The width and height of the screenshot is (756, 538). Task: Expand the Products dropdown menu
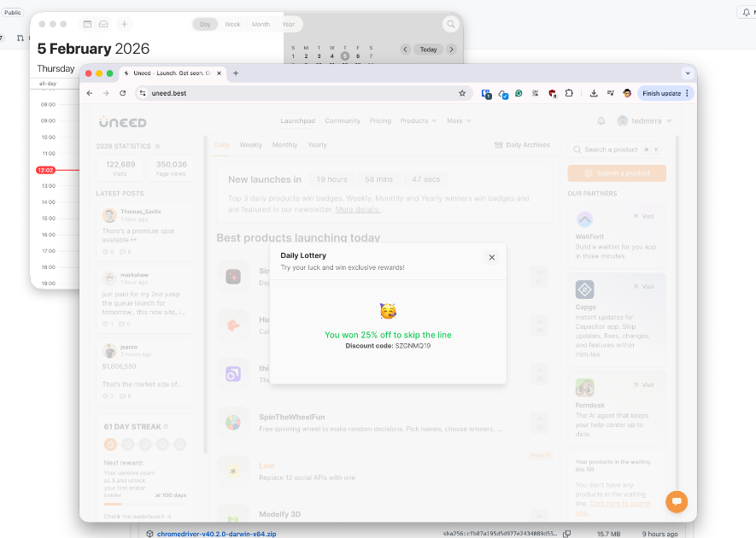(418, 121)
